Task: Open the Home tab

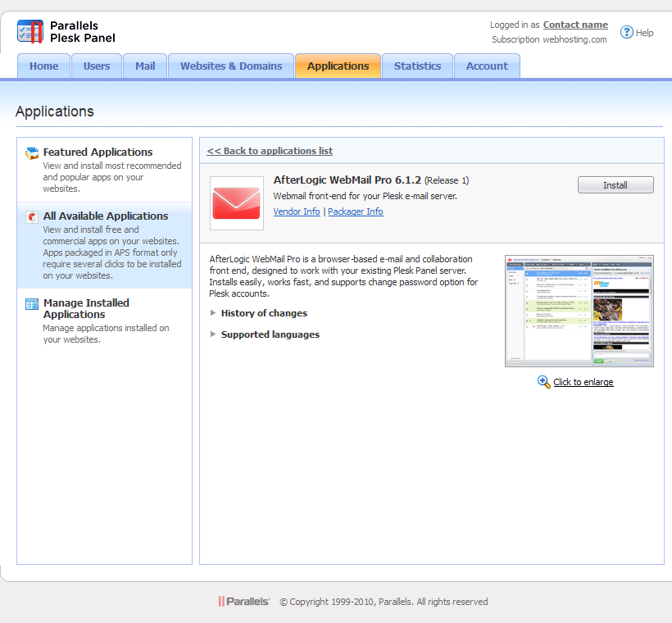Action: tap(44, 66)
